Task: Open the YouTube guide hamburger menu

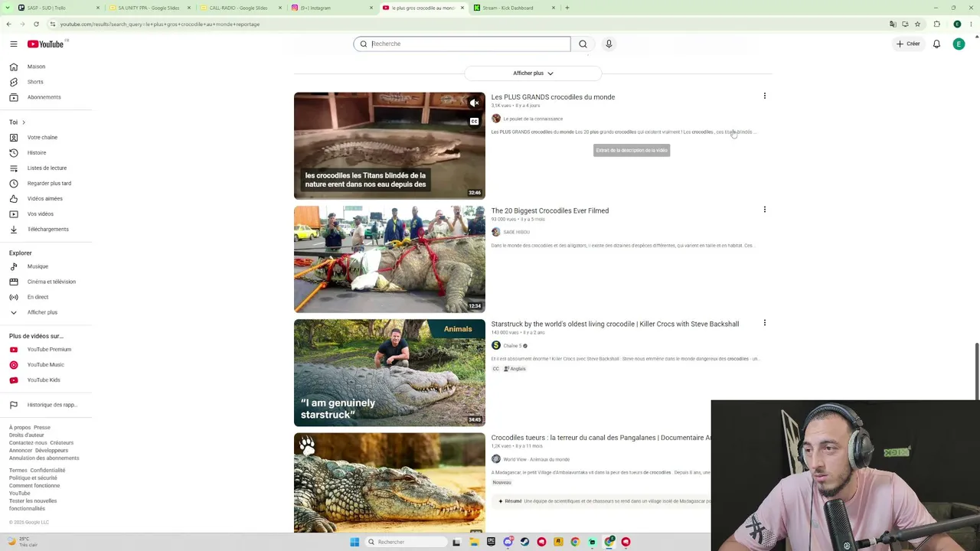Action: click(x=14, y=44)
